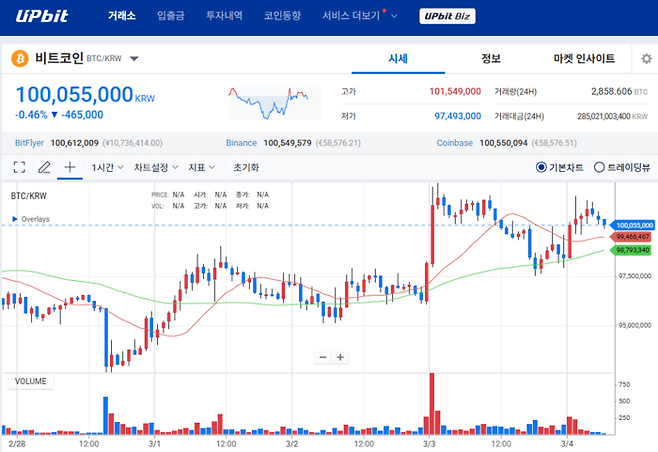Open the BTC/KRW market selector dropdown

(134, 59)
